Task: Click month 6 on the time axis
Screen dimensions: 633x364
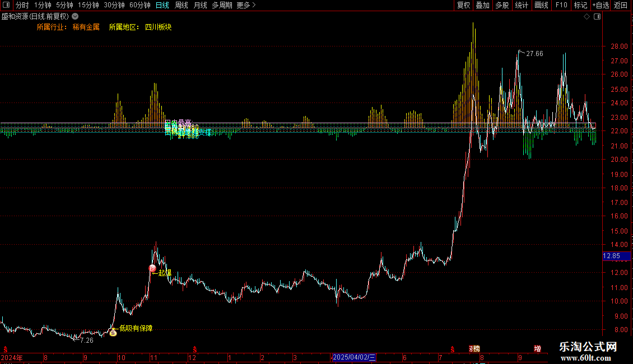Action: 404,357
